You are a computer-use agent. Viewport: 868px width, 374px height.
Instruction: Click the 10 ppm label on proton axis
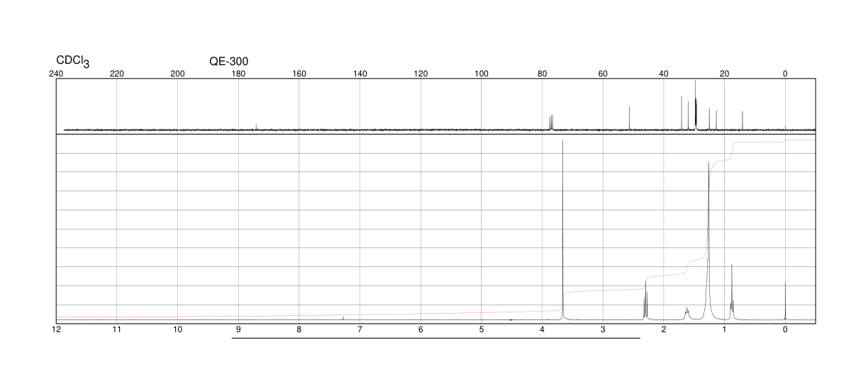click(x=178, y=329)
